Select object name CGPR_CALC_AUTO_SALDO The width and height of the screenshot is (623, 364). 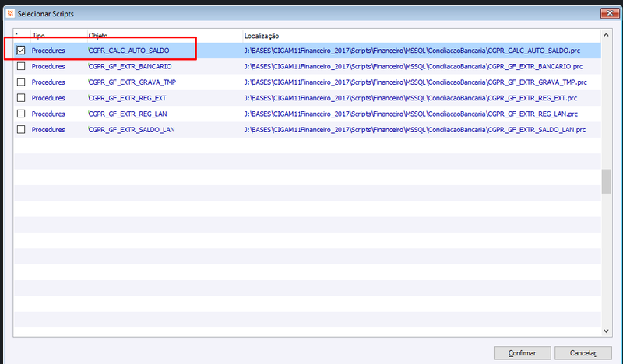point(128,51)
